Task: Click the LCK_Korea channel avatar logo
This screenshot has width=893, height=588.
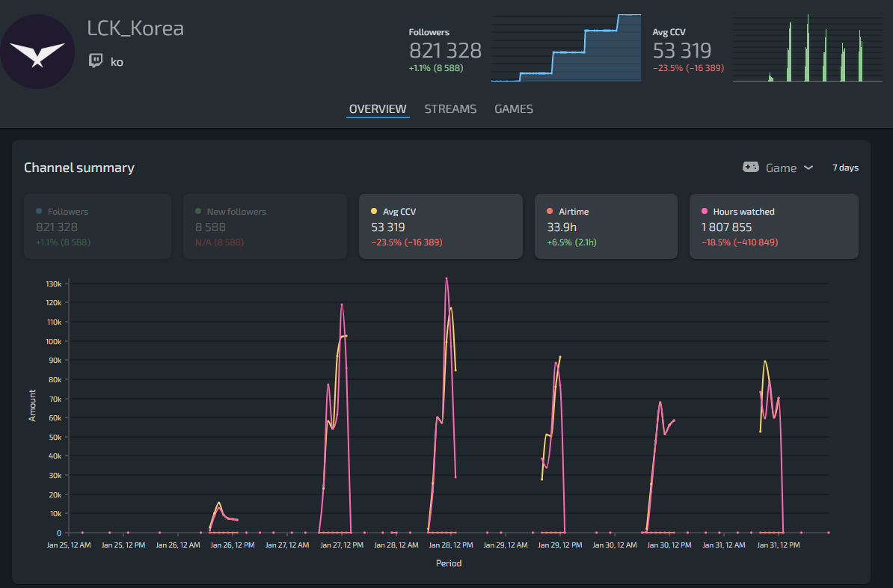Action: (37, 52)
